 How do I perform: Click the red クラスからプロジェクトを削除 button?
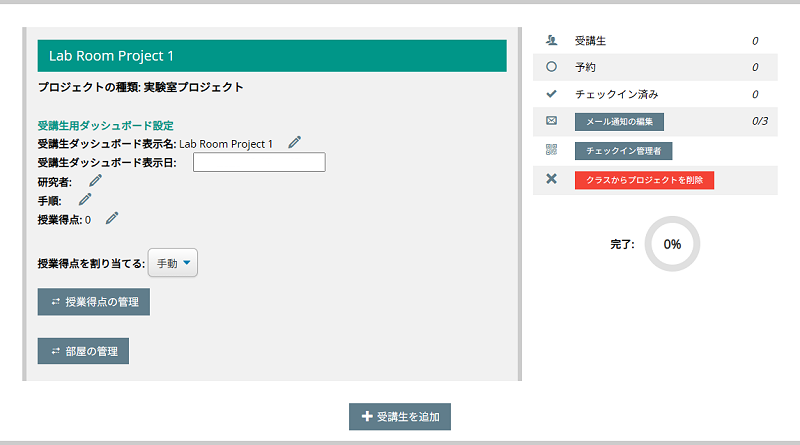click(644, 180)
